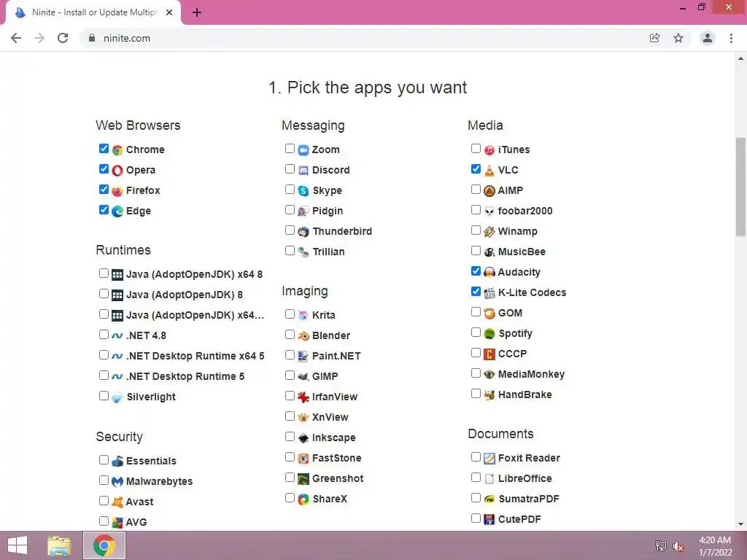Check the Zoom checkbox
Image resolution: width=747 pixels, height=560 pixels.
[x=290, y=149]
